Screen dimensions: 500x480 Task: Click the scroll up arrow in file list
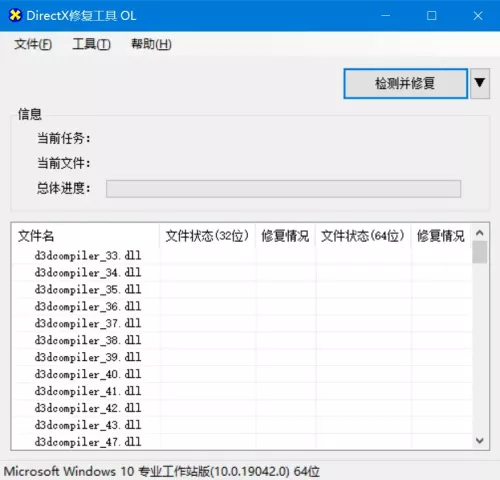coord(480,233)
